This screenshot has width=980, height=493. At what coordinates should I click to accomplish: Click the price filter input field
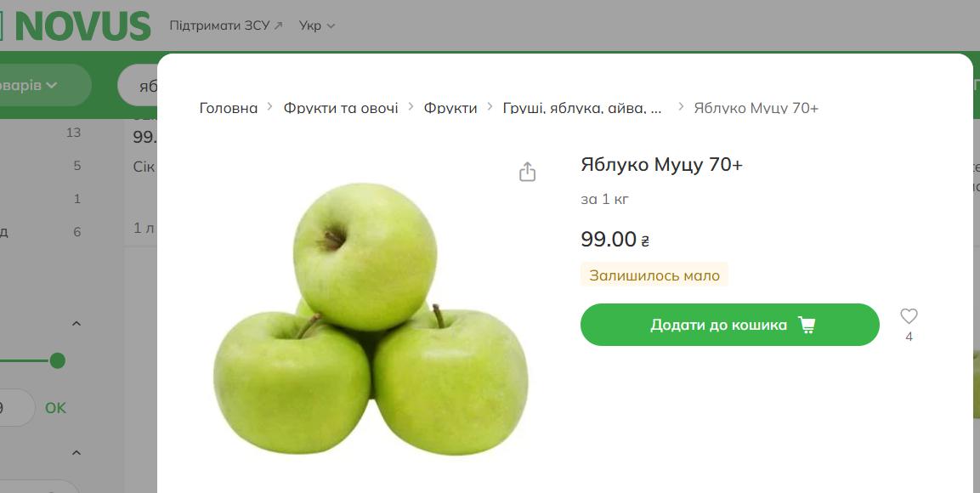(13, 408)
